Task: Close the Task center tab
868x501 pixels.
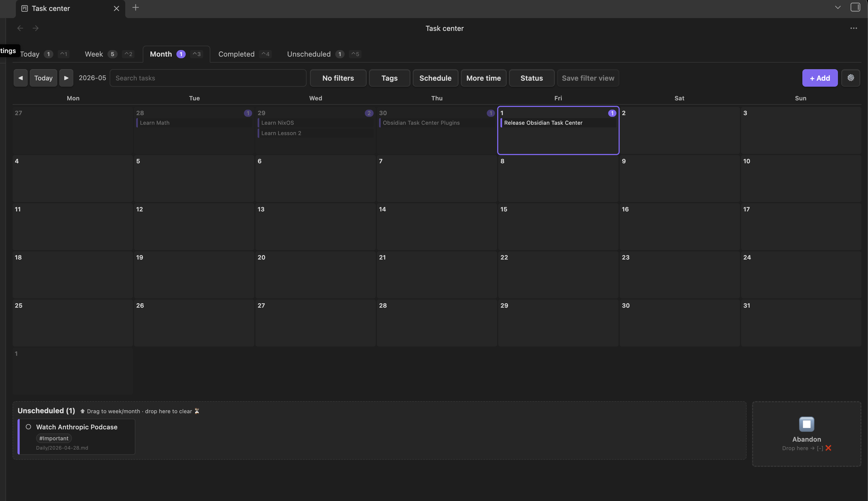Action: 116,8
